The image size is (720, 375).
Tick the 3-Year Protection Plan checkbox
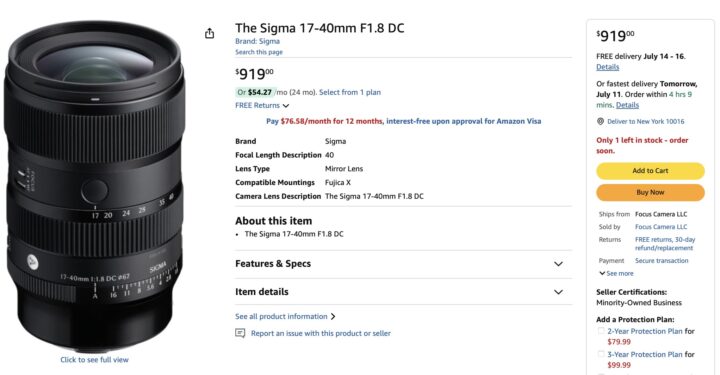pos(601,354)
